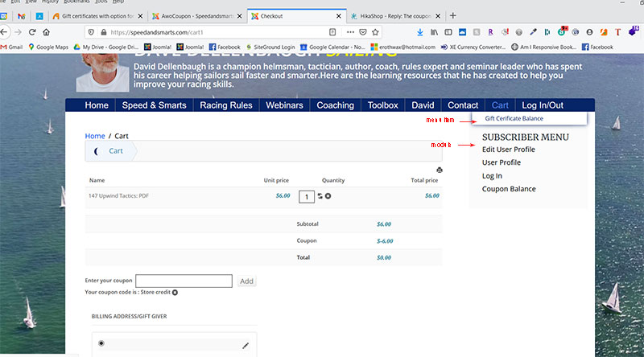Open XE Currency Converter bookmark
This screenshot has height=357, width=644.
click(473, 47)
